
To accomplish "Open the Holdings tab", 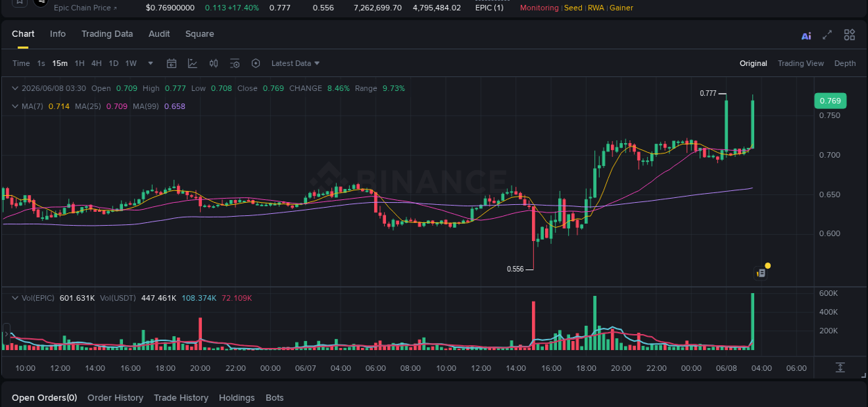I will [237, 398].
